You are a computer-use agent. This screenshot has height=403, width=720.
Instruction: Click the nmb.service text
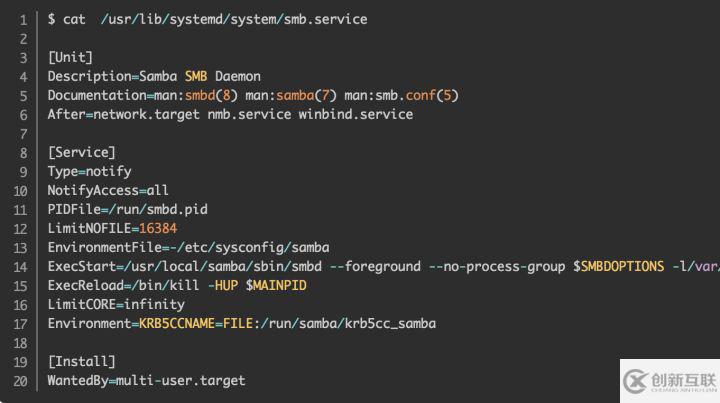pos(249,114)
